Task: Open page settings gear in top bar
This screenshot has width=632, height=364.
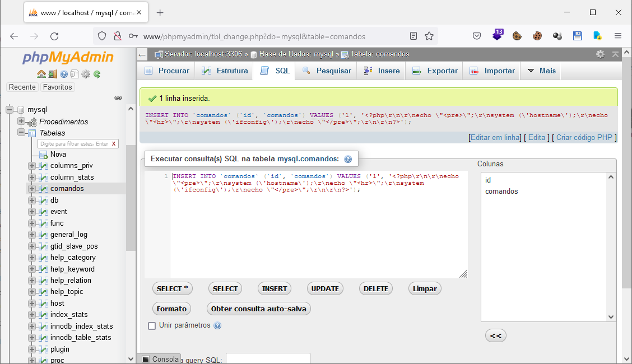Action: pyautogui.click(x=600, y=54)
